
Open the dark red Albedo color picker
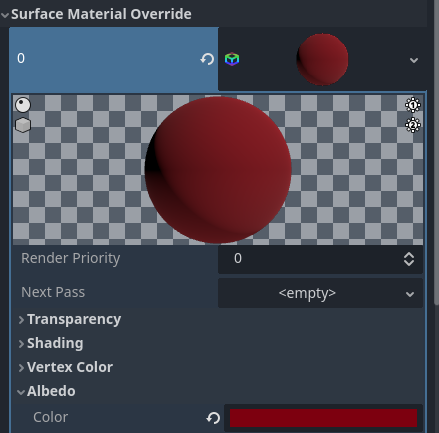(x=323, y=418)
